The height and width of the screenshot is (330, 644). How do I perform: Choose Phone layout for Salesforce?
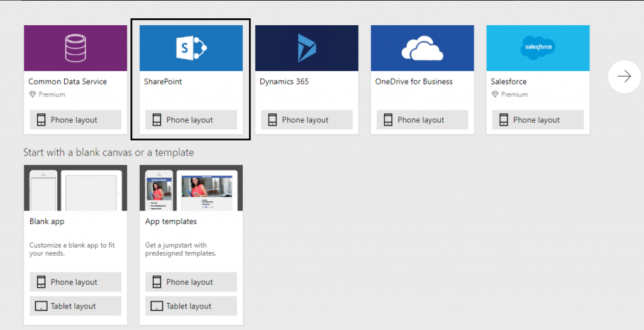point(538,120)
